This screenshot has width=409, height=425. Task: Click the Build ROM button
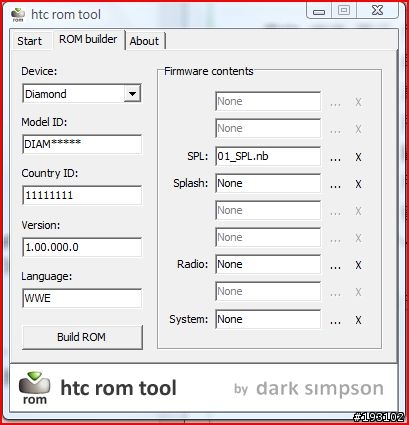(82, 337)
